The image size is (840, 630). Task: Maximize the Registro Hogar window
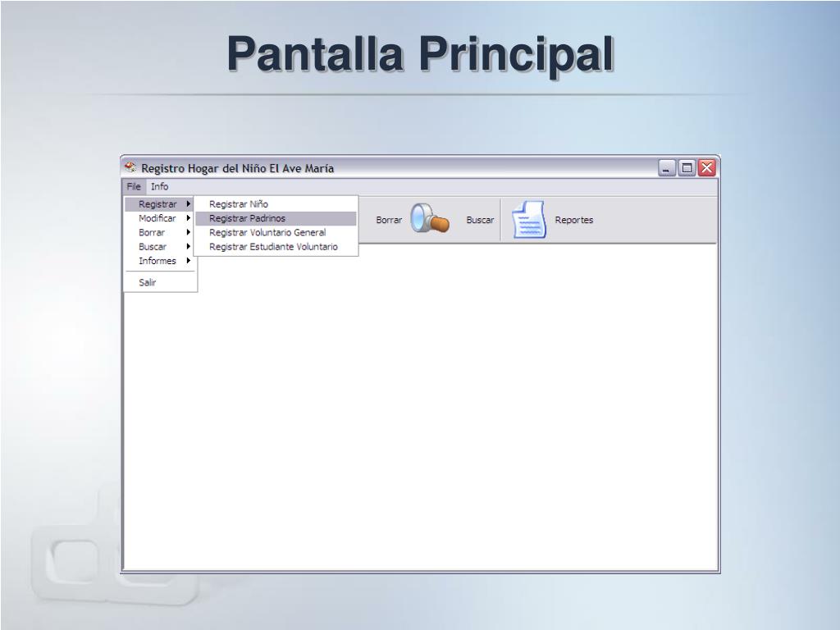(687, 168)
